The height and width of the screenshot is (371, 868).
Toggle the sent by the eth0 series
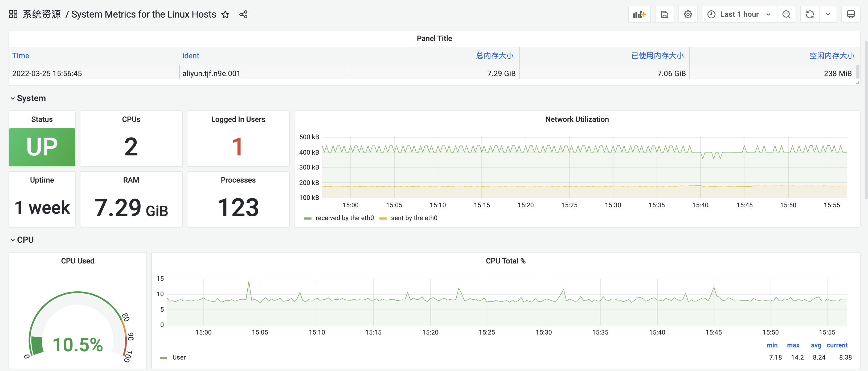click(x=414, y=218)
